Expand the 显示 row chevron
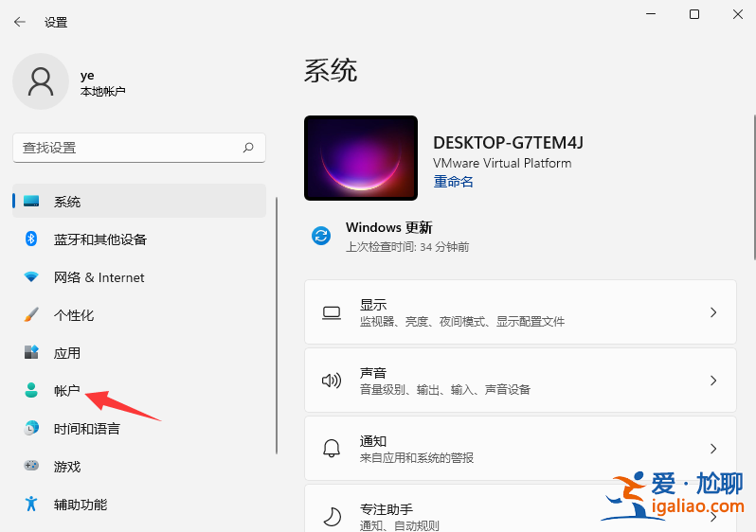The image size is (756, 532). pos(713,312)
